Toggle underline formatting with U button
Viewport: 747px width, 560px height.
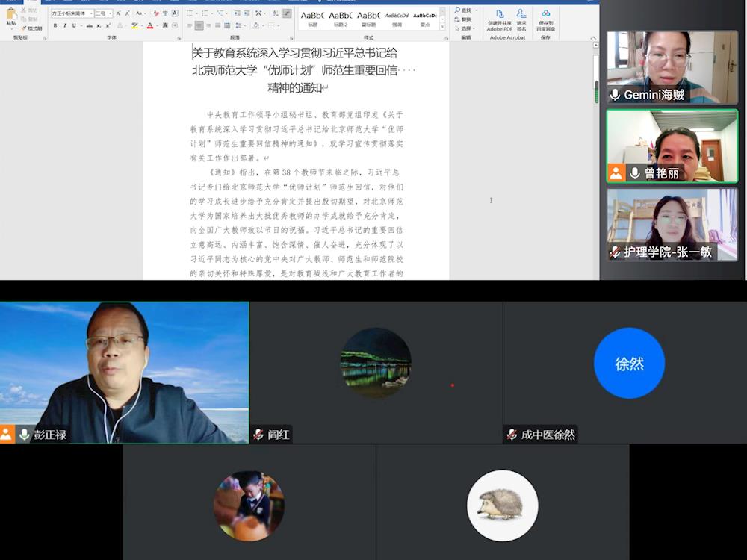click(x=75, y=25)
